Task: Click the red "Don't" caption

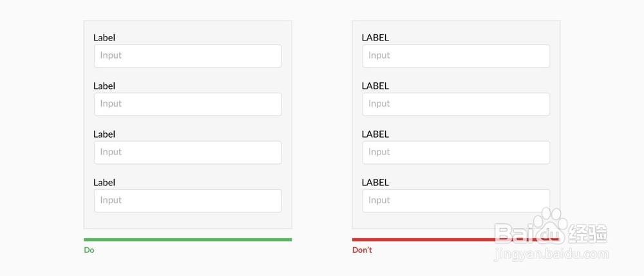Action: click(x=362, y=250)
